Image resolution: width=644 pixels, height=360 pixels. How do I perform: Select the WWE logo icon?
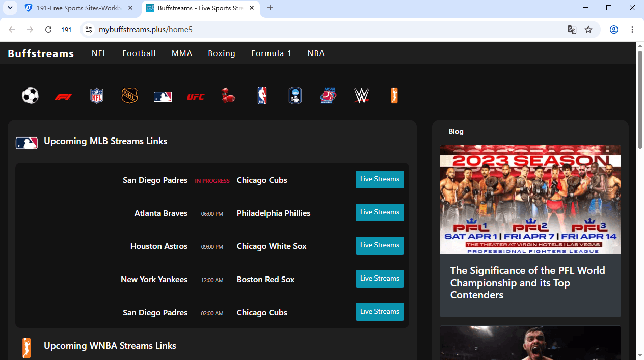361,96
